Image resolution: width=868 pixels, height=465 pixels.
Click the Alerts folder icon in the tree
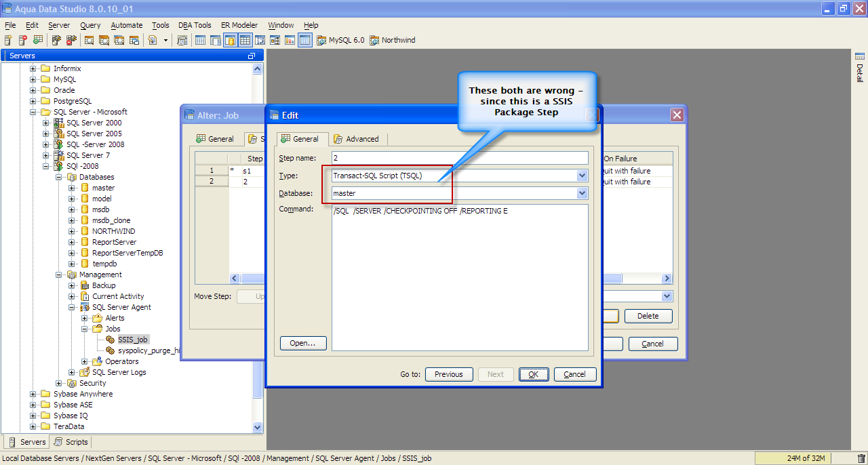(x=97, y=318)
